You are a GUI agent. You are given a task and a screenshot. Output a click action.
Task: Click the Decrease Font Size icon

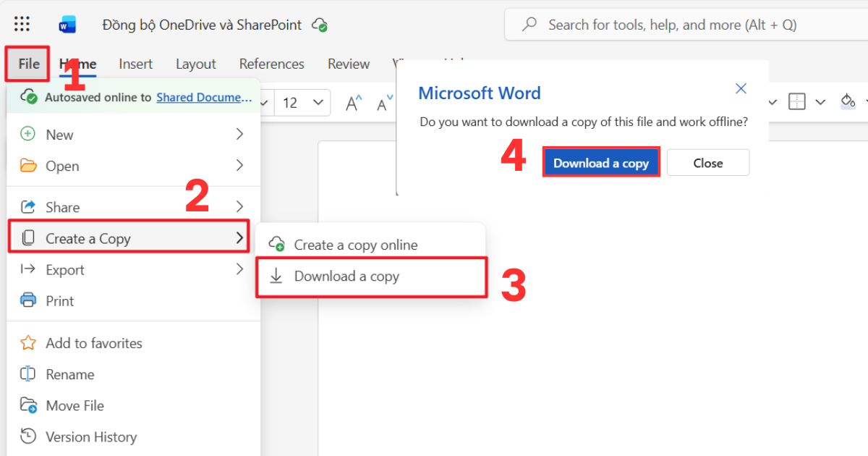tap(383, 104)
